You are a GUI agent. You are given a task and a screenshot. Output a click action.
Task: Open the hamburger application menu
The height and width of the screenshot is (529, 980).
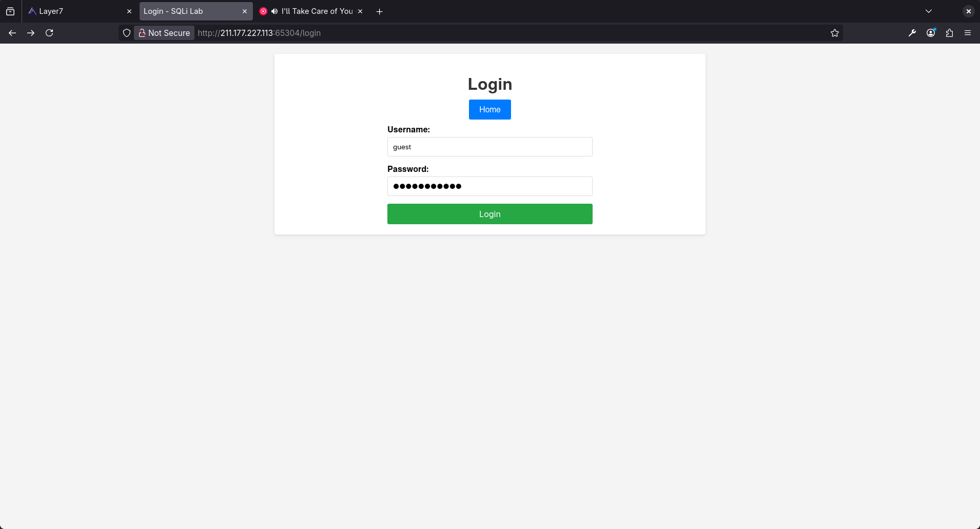(x=968, y=33)
